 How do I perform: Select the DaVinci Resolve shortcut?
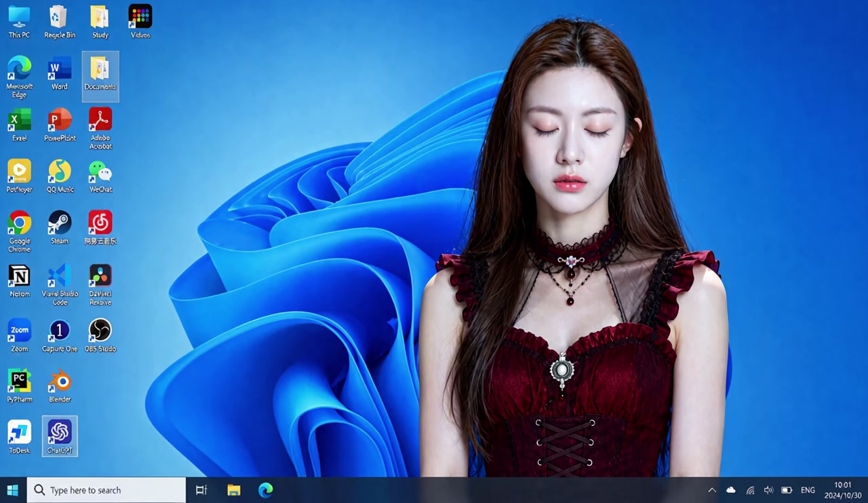point(100,285)
